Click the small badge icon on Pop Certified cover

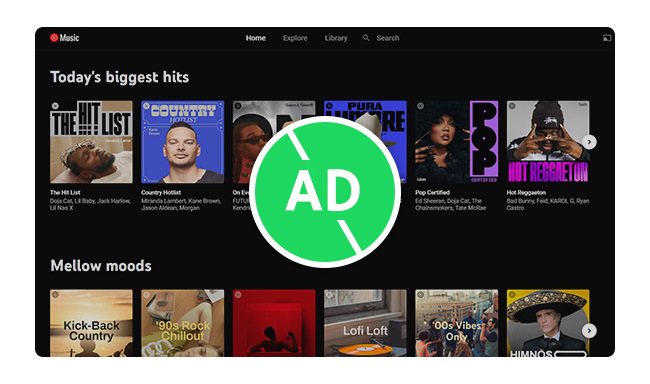pos(420,106)
